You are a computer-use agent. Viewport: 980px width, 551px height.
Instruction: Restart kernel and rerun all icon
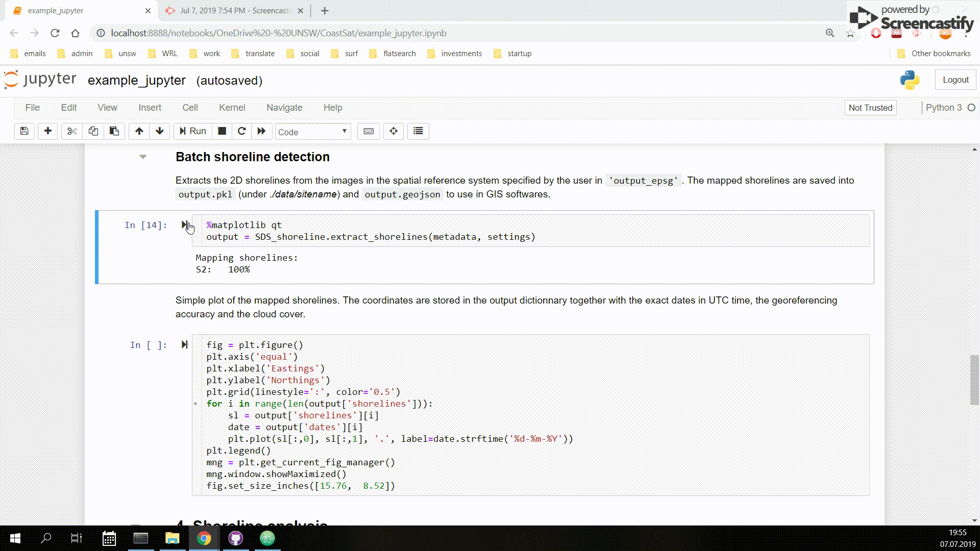click(x=261, y=131)
